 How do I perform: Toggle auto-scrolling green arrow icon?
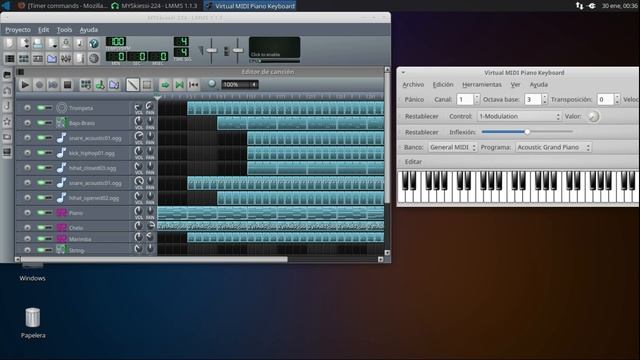coord(165,85)
